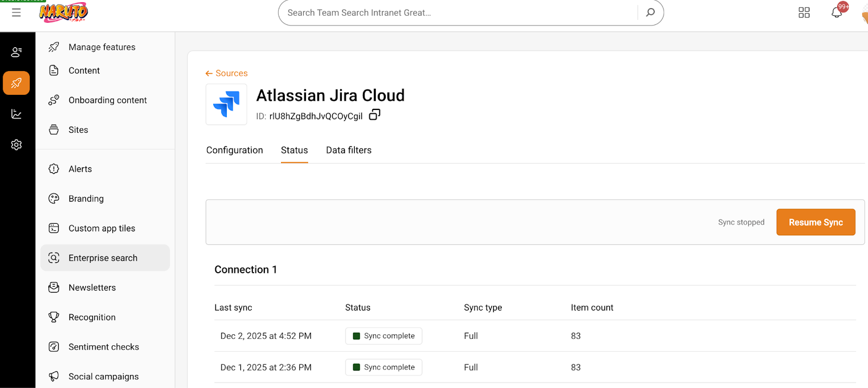
Task: Click the search magnifier icon
Action: click(650, 12)
